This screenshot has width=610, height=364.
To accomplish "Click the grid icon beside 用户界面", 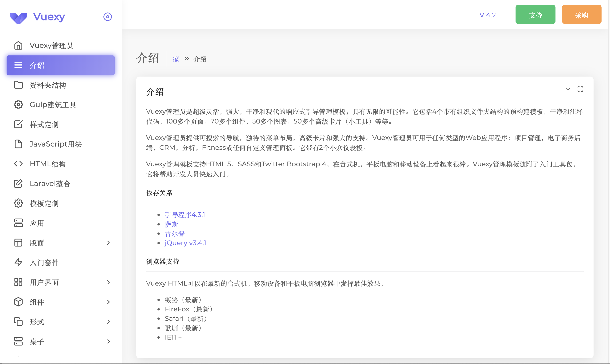I will pos(18,282).
